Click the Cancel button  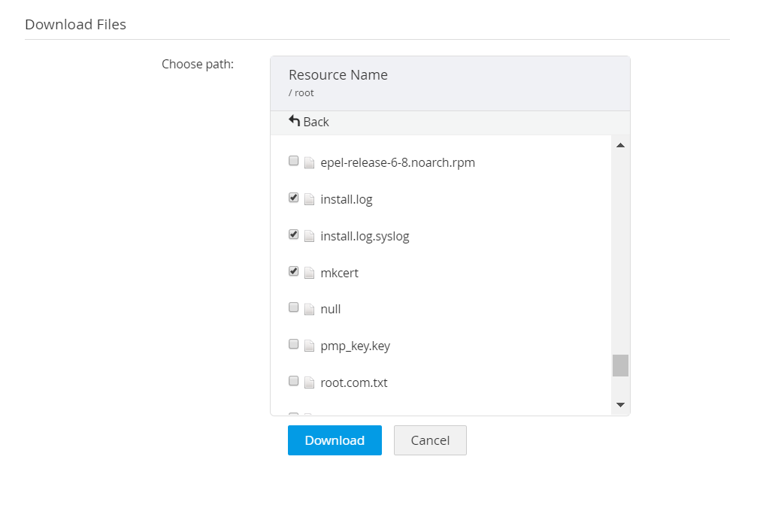click(x=430, y=440)
